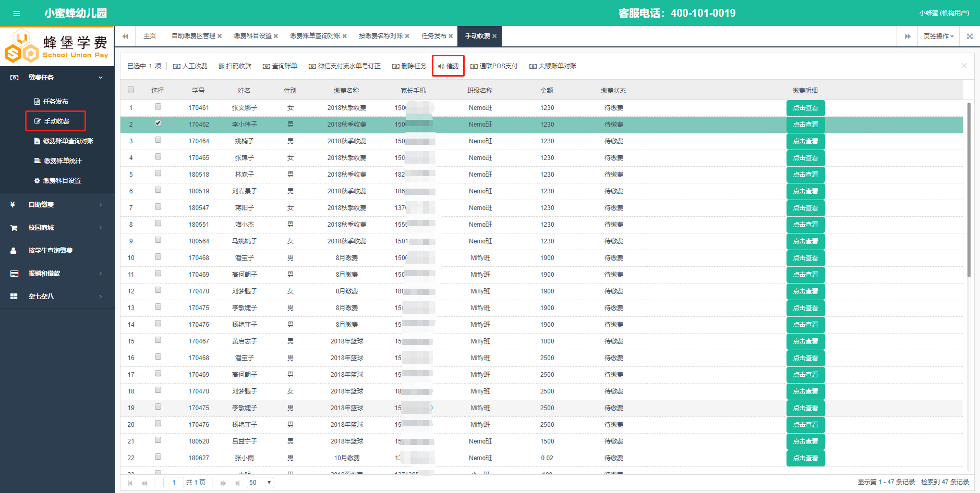Close the 缴费账单查询对账 tab
The image size is (980, 493).
pos(345,36)
